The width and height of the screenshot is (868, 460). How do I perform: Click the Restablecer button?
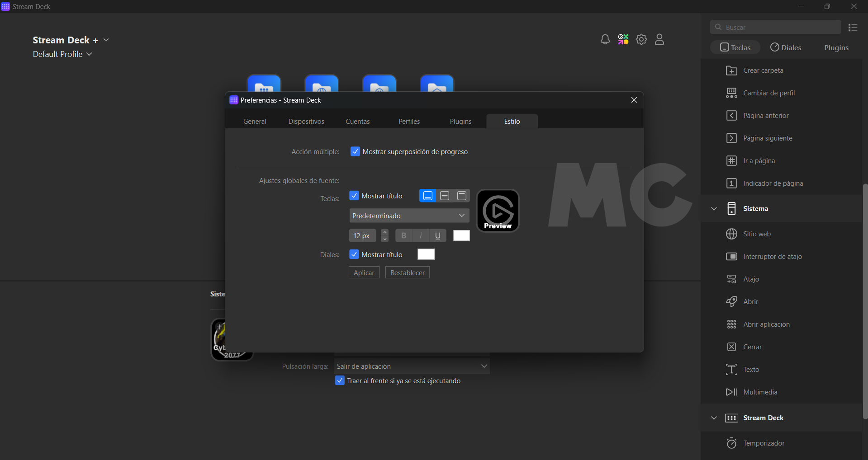(x=407, y=273)
